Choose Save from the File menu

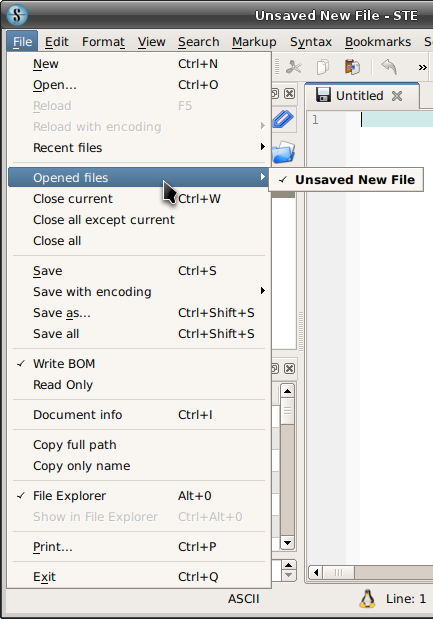point(139,270)
